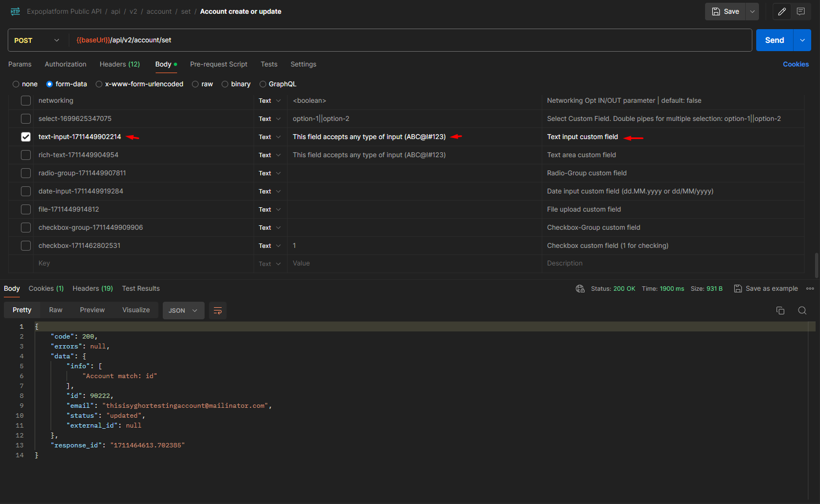
Task: Click the edit pencil icon near Save
Action: point(782,12)
